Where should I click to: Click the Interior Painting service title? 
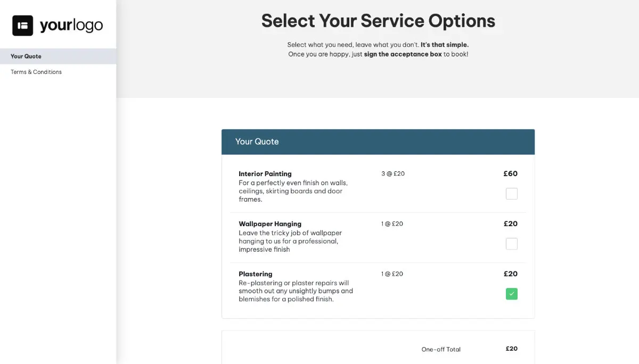265,173
